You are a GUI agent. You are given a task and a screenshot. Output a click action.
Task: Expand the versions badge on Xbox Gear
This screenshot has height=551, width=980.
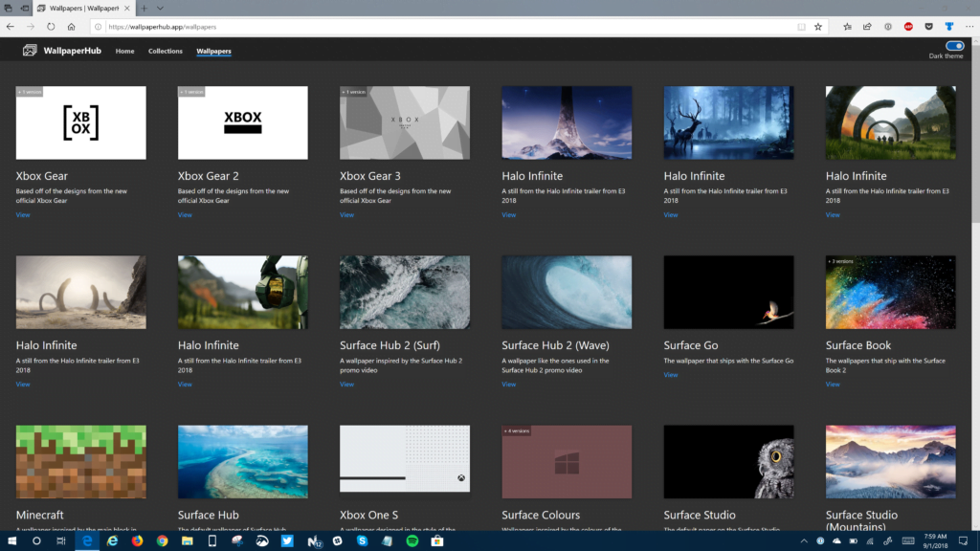[x=32, y=92]
